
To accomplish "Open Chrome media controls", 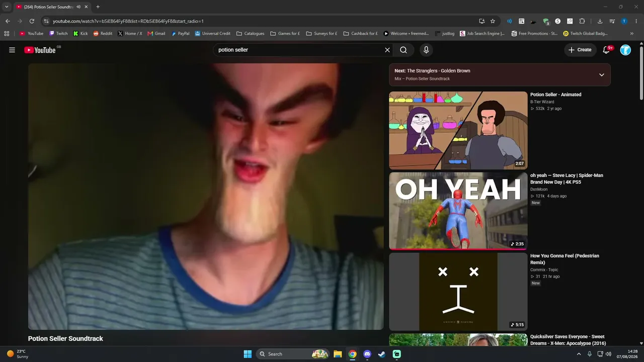I will pos(612,21).
